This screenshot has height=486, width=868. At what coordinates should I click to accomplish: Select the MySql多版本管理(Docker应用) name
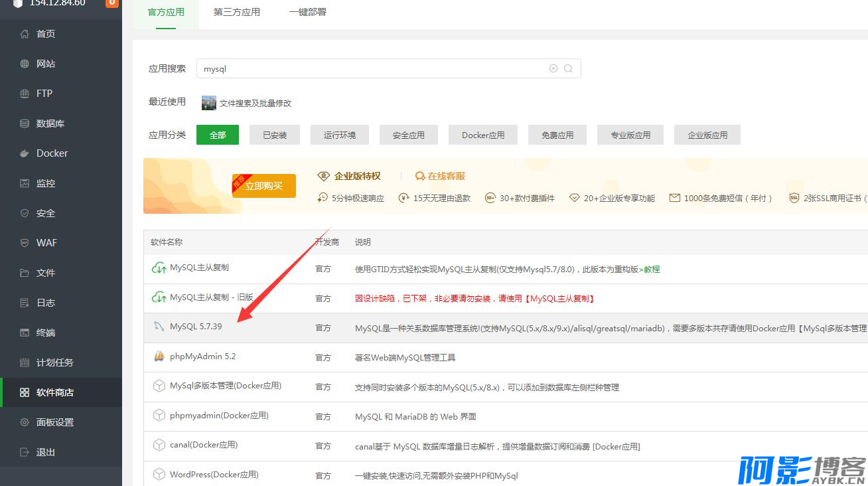tap(226, 386)
